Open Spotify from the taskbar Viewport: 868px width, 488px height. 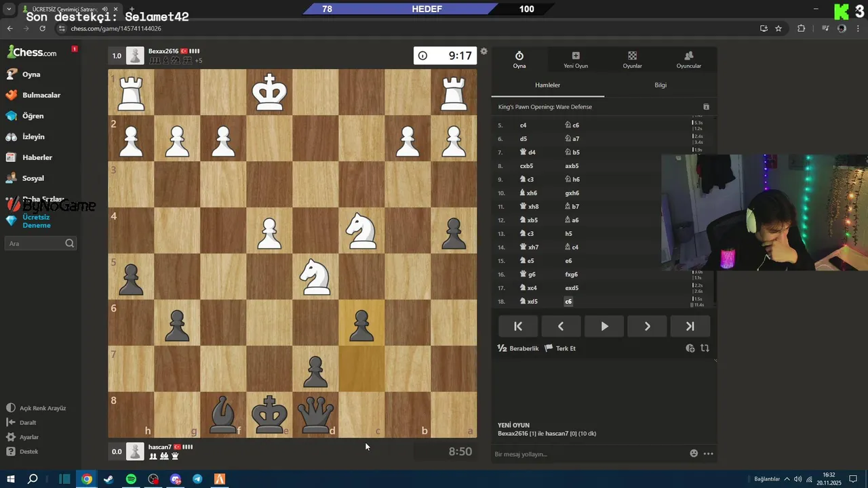point(131,479)
